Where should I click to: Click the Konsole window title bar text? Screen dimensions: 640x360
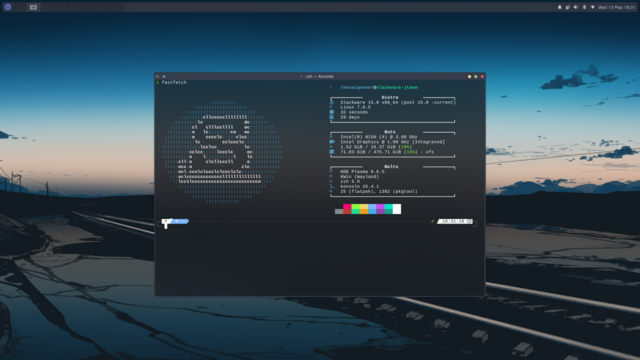(x=317, y=76)
